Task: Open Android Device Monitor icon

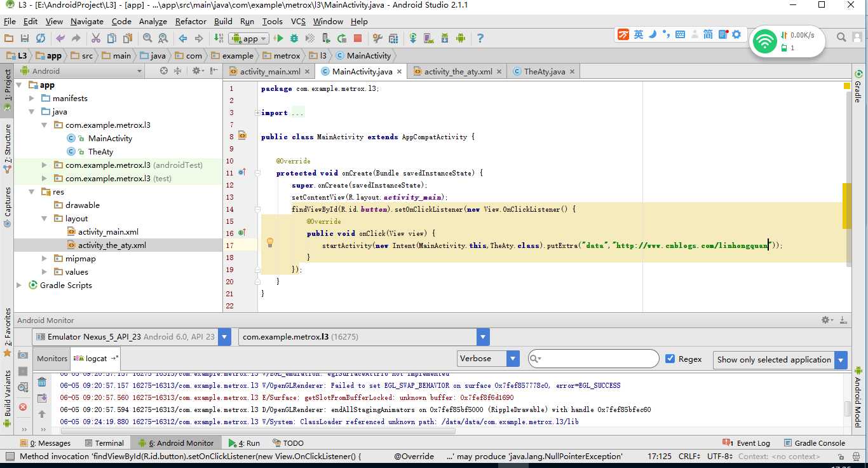Action: click(461, 38)
